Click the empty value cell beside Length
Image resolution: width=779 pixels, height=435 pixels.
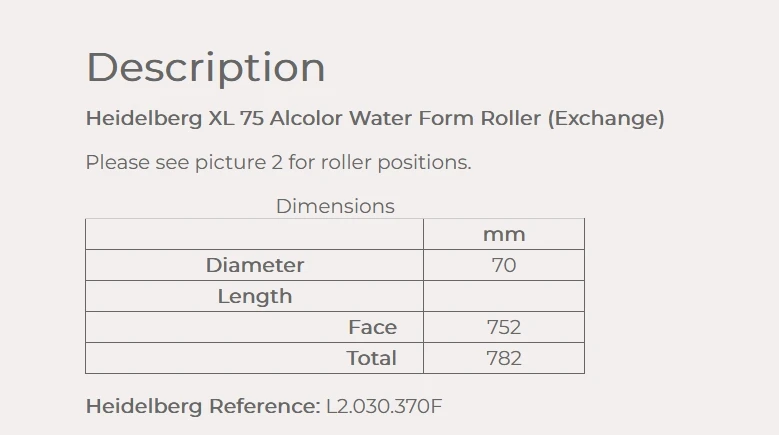(504, 296)
